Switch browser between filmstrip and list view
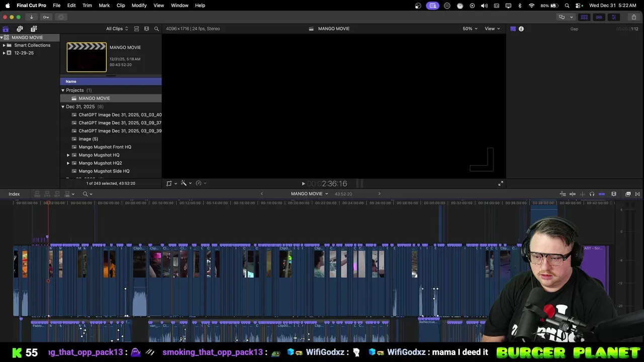The height and width of the screenshot is (362, 644). click(146, 29)
